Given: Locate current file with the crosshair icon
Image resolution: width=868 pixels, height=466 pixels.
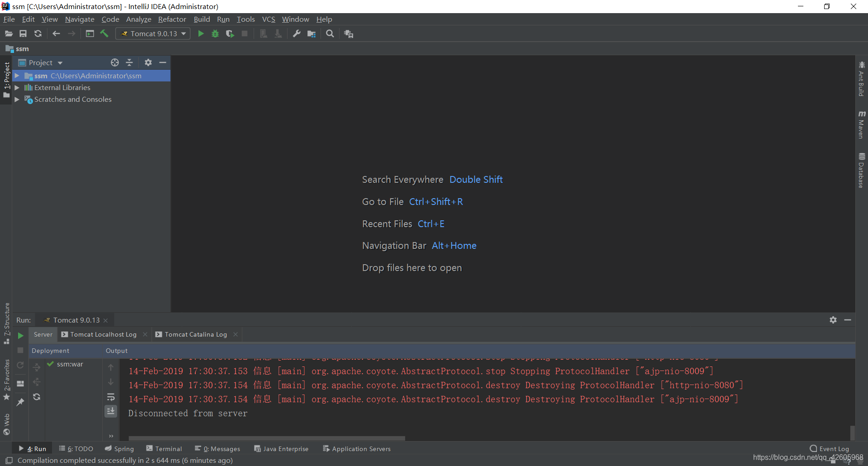Looking at the screenshot, I should pos(115,62).
